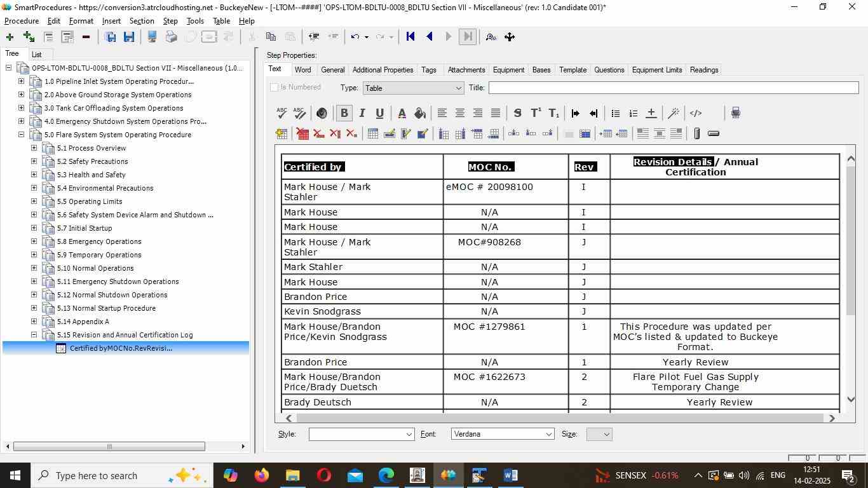Open the Procedure menu
Viewport: 868px width, 488px height.
pyautogui.click(x=22, y=21)
